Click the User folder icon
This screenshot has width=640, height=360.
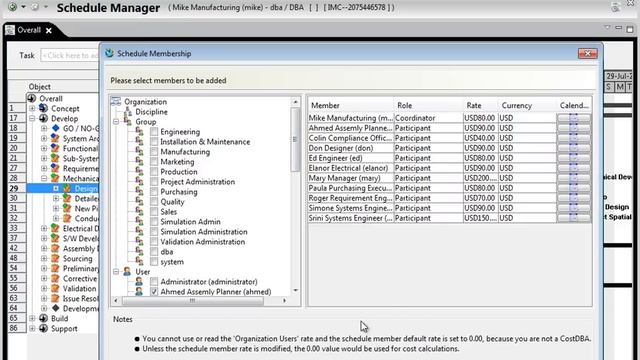pos(127,271)
